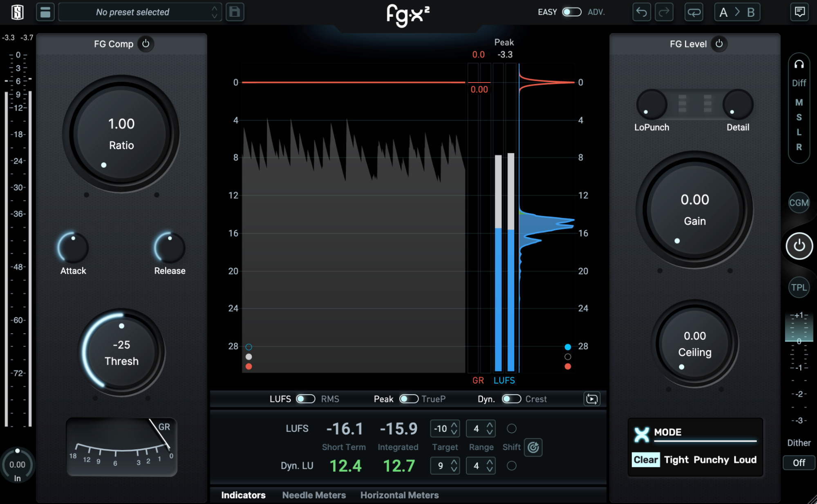817x504 pixels.
Task: Open the comments icon in header
Action: 799,12
